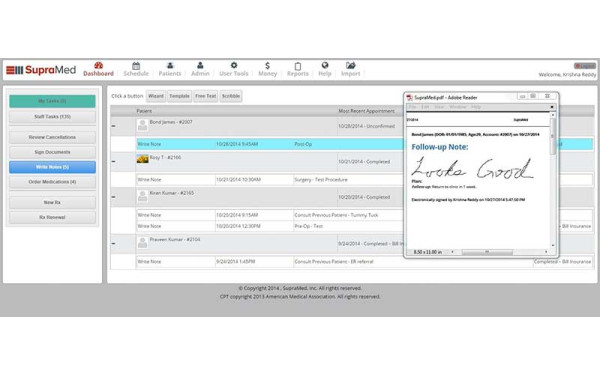Collapse the Bond James patient row
Viewport: 600px width, 375px height.
(114, 126)
